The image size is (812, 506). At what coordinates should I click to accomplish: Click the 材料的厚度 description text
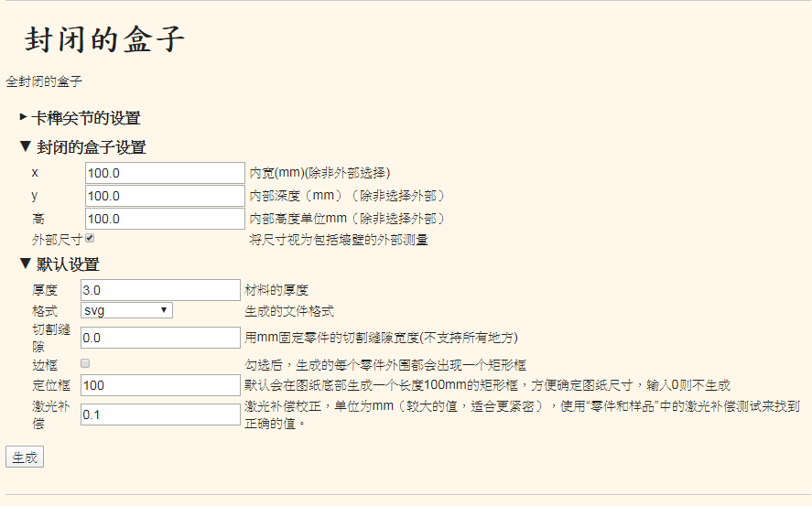point(276,290)
